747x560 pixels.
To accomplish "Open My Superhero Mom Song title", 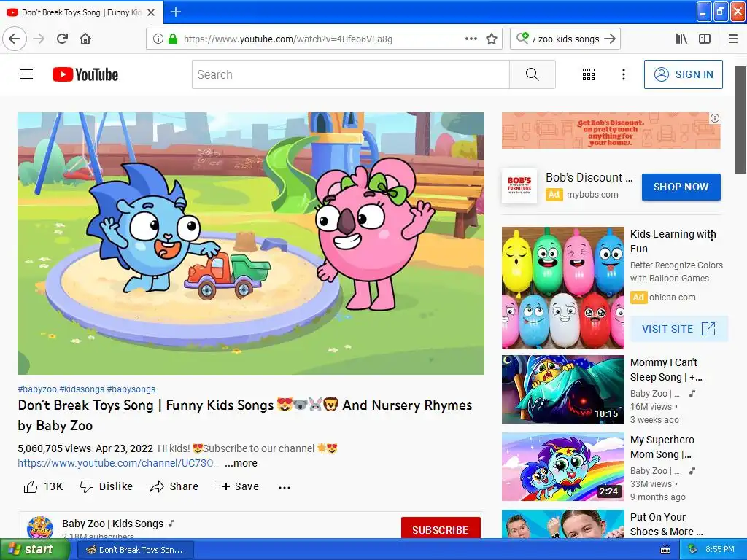I will click(662, 447).
